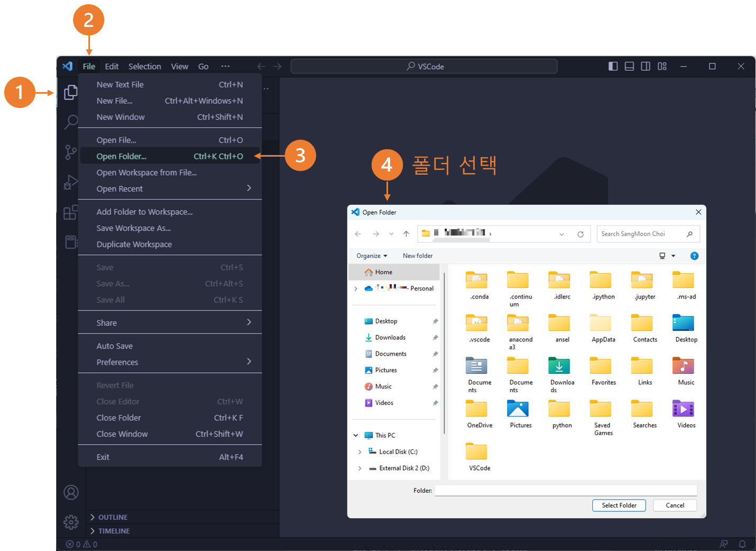756x551 pixels.
Task: Collapse This PC tree node
Action: point(356,436)
